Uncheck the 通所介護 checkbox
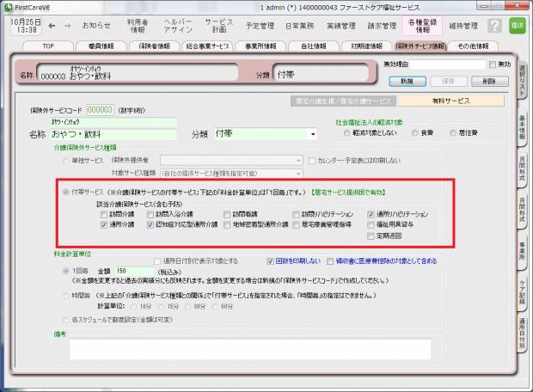The width and height of the screenshot is (533, 392). [x=103, y=224]
